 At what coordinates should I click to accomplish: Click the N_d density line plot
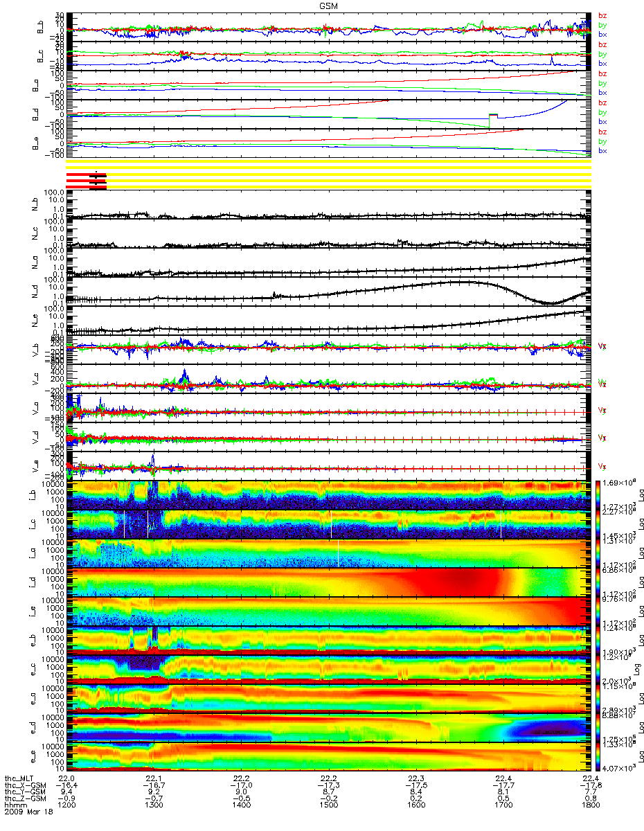[x=328, y=292]
